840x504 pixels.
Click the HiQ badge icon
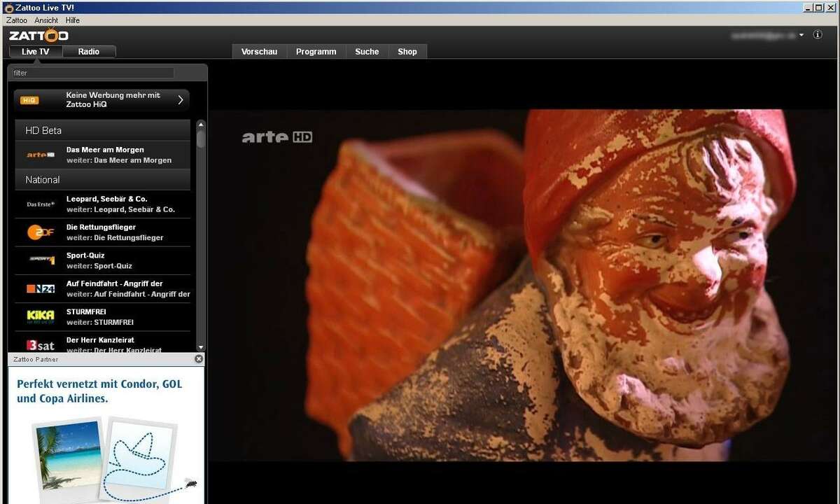pos(29,100)
